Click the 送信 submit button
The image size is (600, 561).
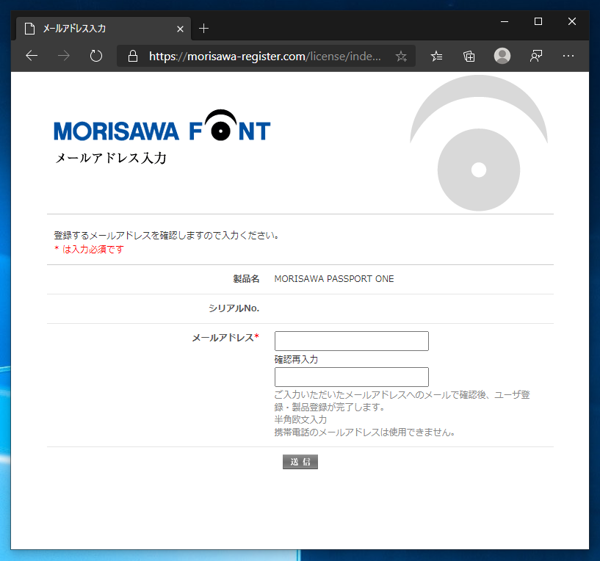tap(300, 462)
